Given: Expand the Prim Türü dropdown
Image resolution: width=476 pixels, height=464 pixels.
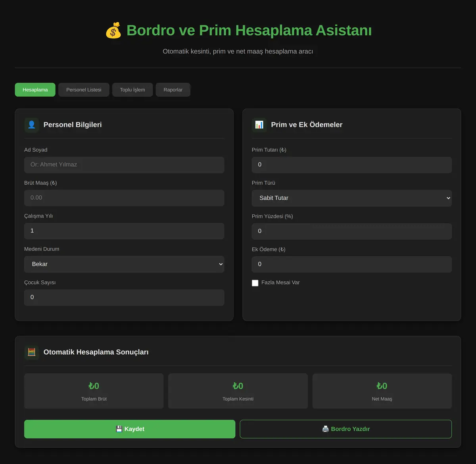Looking at the screenshot, I should coord(351,198).
